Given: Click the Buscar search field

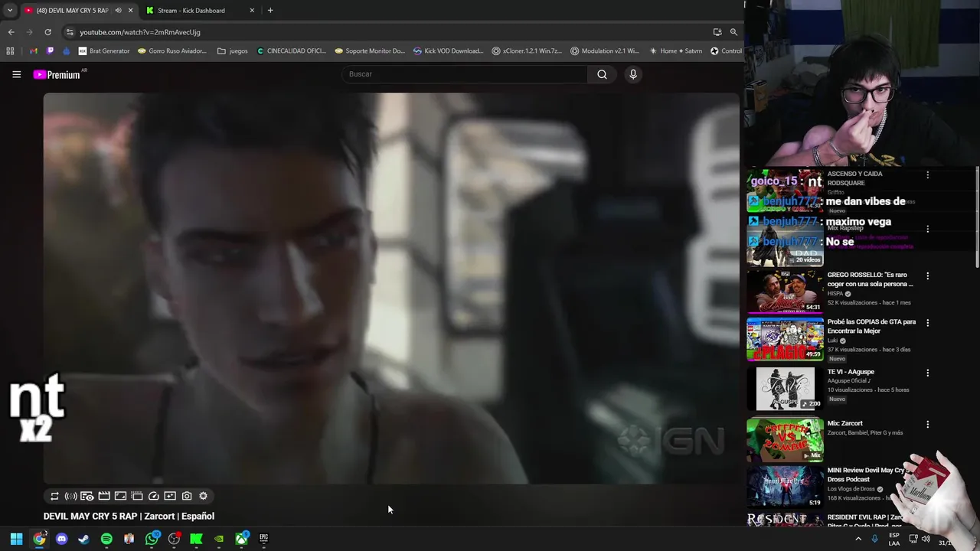Looking at the screenshot, I should (x=465, y=74).
